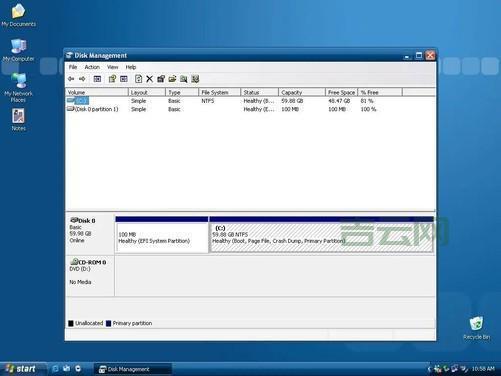501x376 pixels.
Task: Click the Start button
Action: point(23,369)
